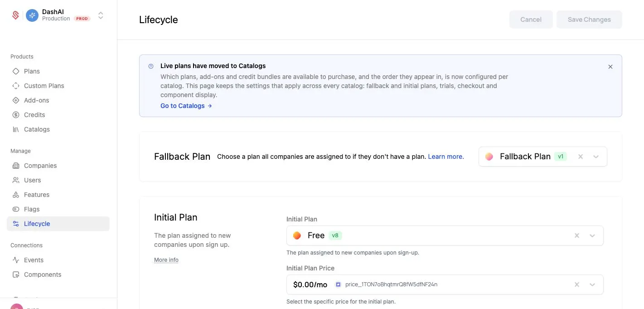The height and width of the screenshot is (309, 644).
Task: Open Companies page
Action: tap(58, 166)
